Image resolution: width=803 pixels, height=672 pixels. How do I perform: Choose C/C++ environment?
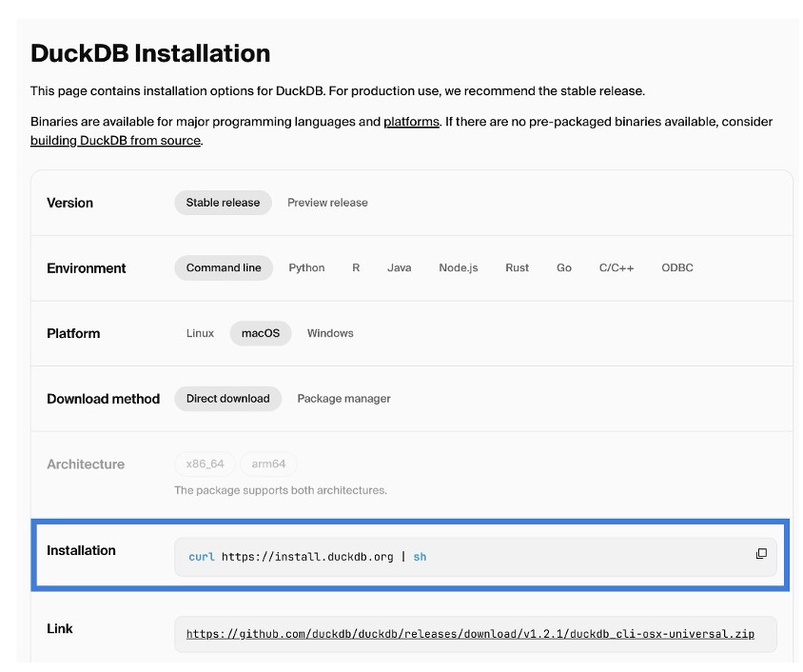(617, 267)
